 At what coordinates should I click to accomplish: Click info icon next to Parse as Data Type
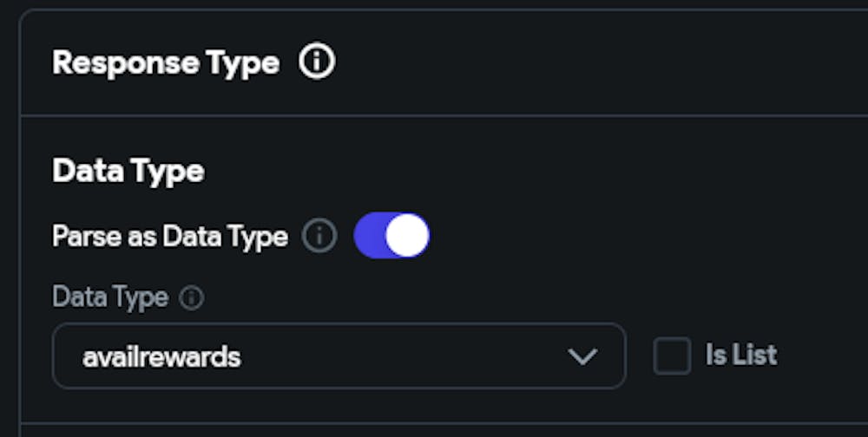pyautogui.click(x=319, y=236)
